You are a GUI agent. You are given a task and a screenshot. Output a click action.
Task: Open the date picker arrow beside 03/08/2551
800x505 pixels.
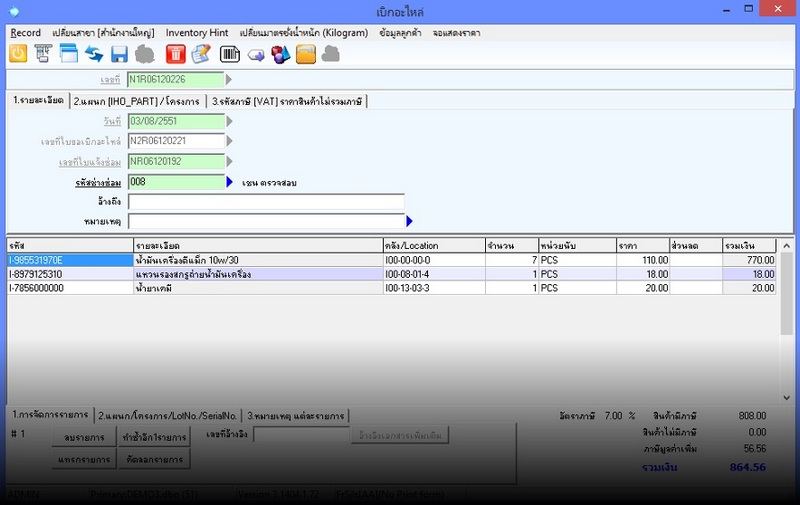229,121
